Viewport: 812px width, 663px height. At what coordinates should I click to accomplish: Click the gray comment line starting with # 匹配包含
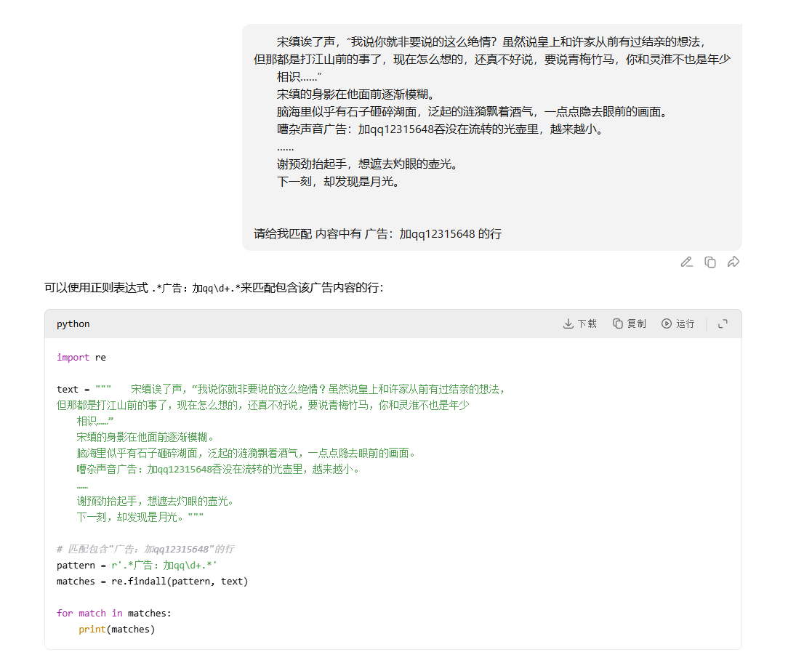point(145,549)
